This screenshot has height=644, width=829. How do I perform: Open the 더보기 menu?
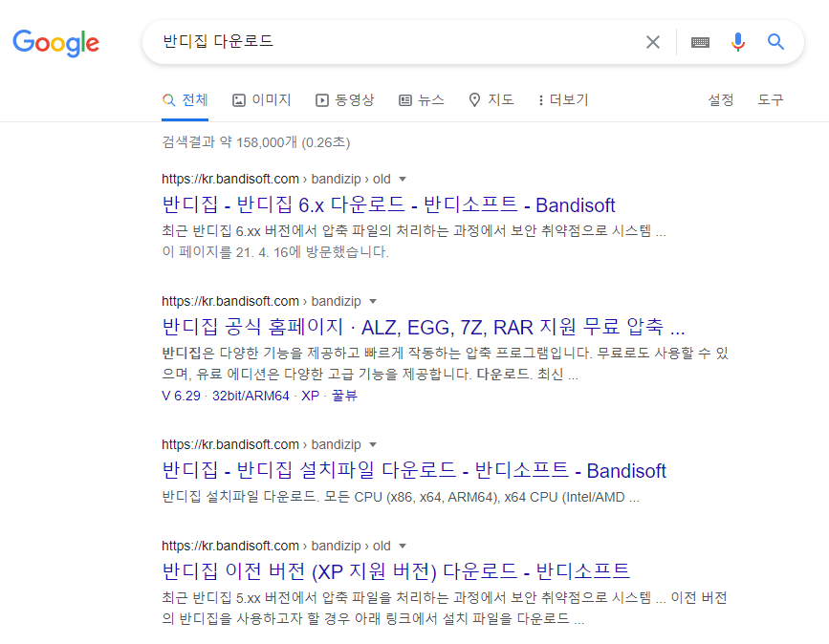point(563,100)
